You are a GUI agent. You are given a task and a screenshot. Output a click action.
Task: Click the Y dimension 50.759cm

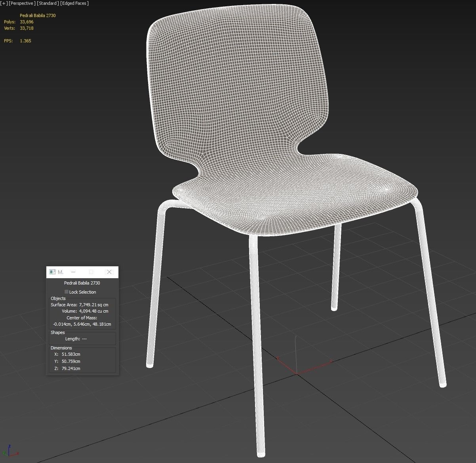(x=71, y=361)
